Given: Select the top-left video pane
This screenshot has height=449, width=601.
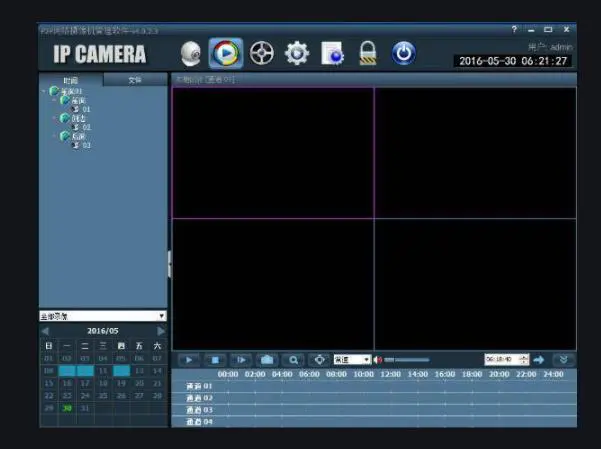Looking at the screenshot, I should click(x=273, y=153).
